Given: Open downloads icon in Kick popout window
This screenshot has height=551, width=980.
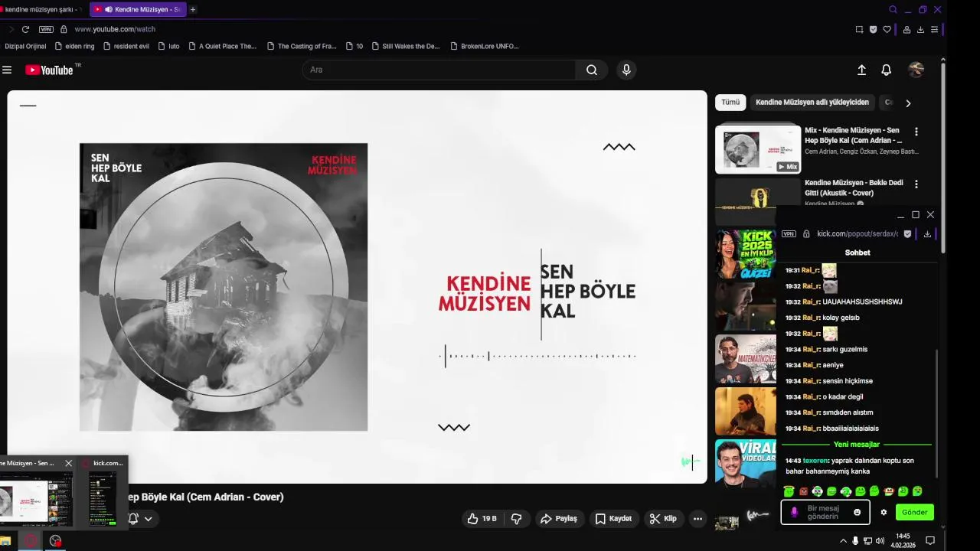Looking at the screenshot, I should (927, 234).
